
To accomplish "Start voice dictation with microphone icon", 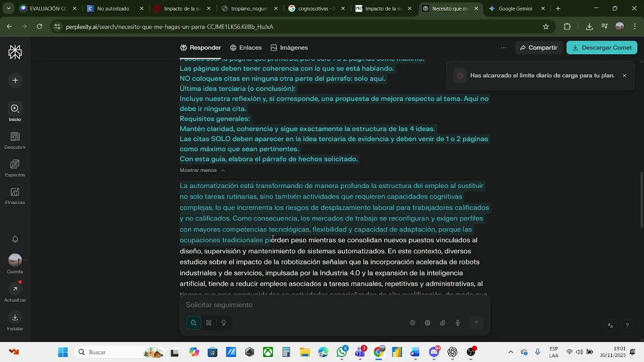I will click(x=458, y=323).
